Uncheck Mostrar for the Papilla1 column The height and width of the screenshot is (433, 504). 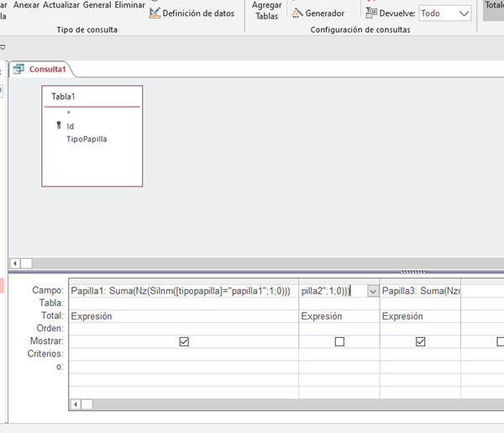point(184,342)
